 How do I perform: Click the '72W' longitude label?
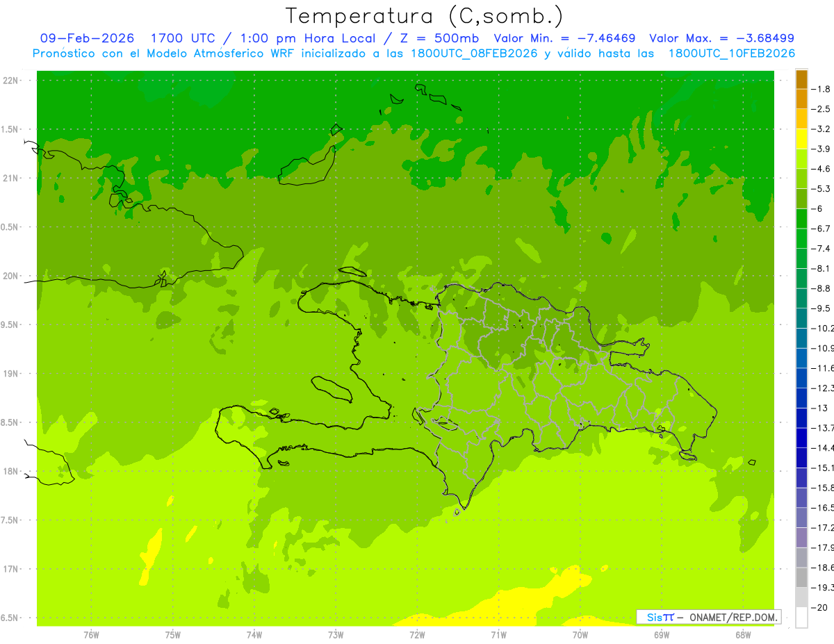[417, 635]
